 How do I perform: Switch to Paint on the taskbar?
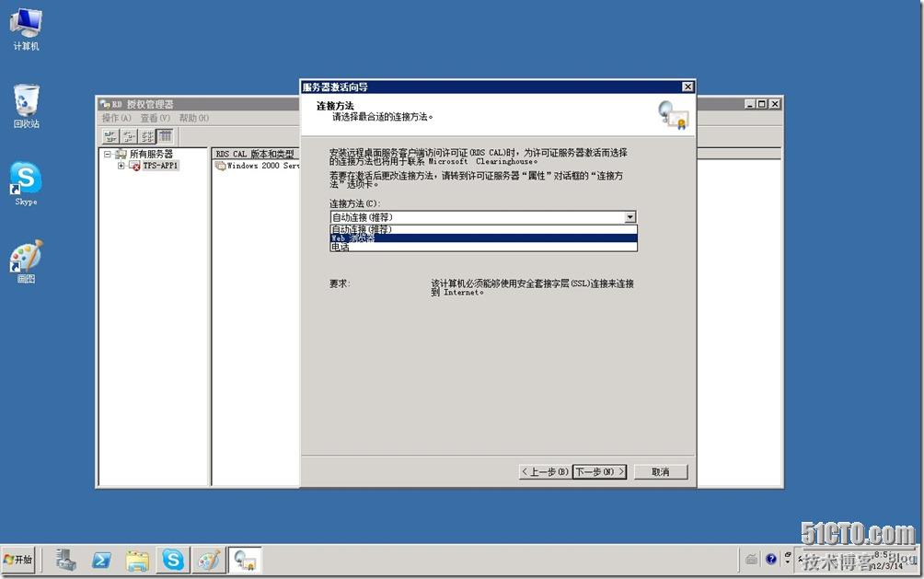(x=209, y=560)
